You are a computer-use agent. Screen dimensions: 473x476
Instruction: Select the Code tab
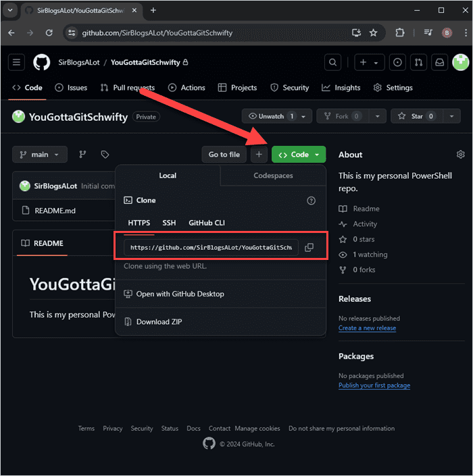click(27, 88)
